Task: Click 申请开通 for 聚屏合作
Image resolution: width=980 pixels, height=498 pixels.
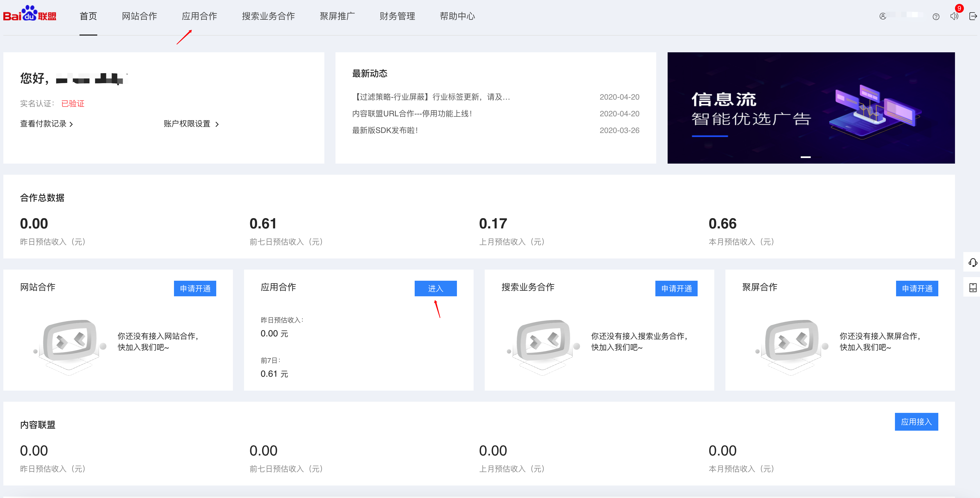Action: click(917, 289)
